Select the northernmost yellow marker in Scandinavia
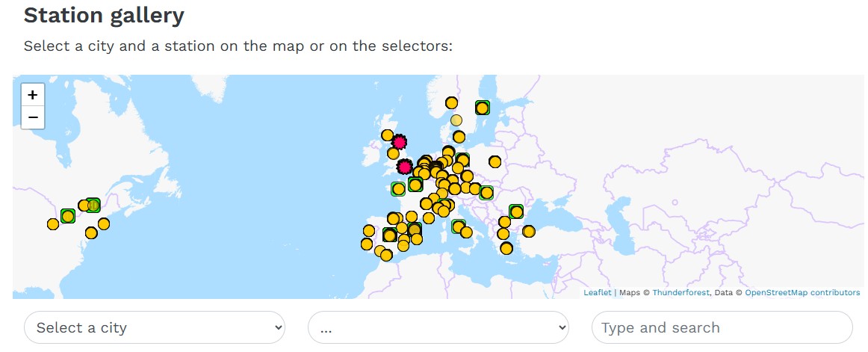868x352 pixels. (451, 102)
